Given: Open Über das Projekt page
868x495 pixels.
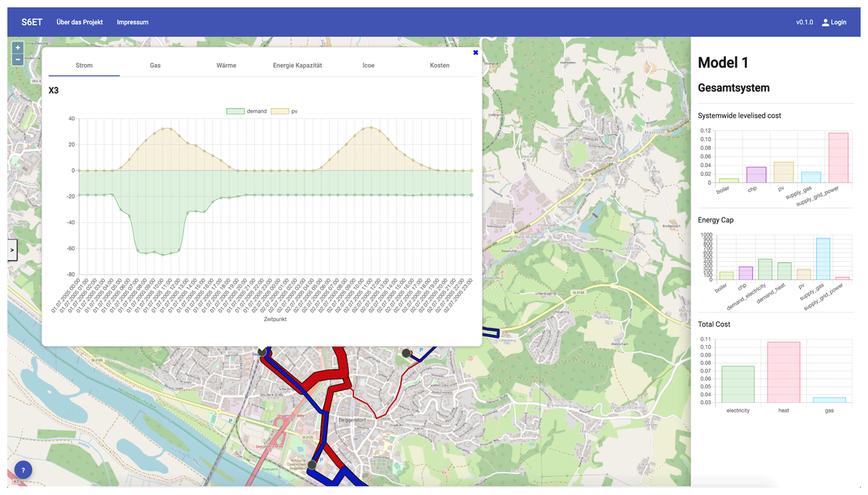Looking at the screenshot, I should (x=79, y=22).
